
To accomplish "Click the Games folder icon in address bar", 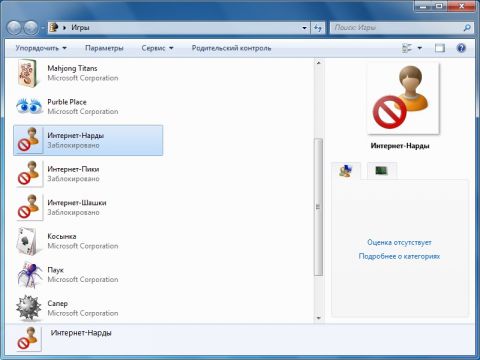I will pyautogui.click(x=54, y=27).
